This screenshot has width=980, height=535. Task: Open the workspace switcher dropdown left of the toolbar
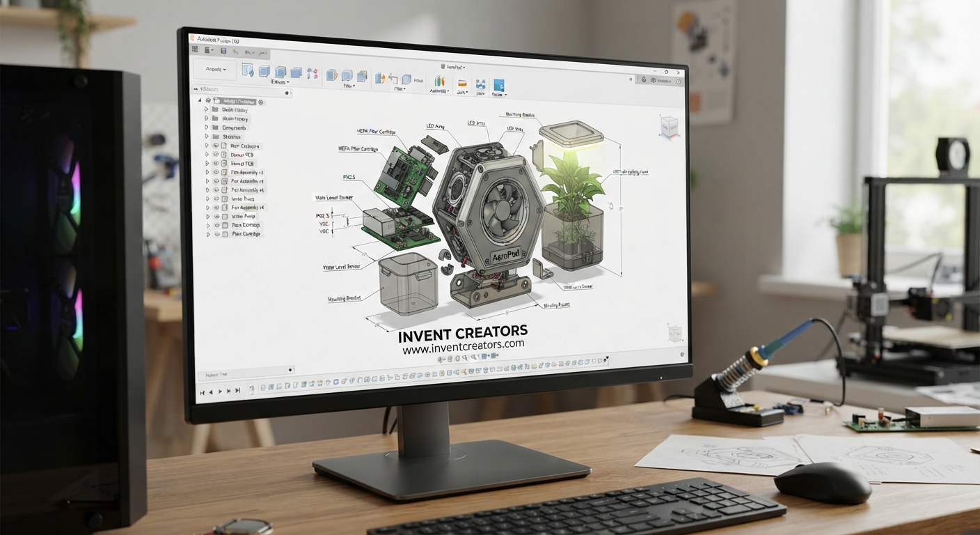pyautogui.click(x=214, y=70)
